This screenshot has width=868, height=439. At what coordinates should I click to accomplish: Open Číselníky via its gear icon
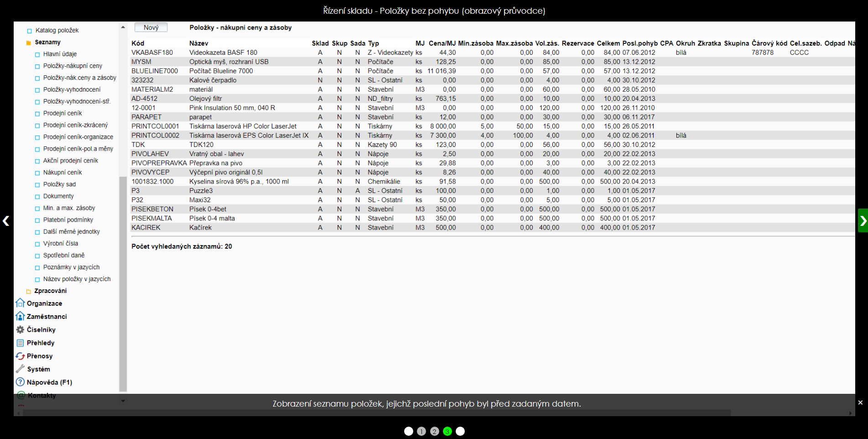(x=20, y=329)
